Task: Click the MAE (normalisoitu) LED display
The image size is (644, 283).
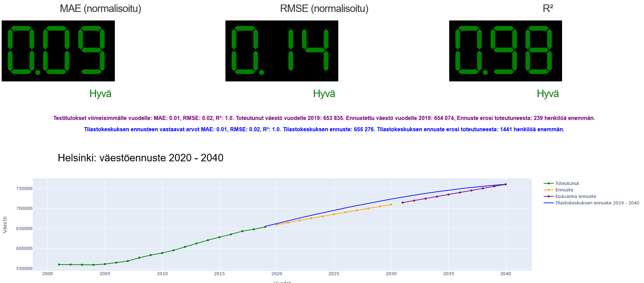Action: click(58, 51)
